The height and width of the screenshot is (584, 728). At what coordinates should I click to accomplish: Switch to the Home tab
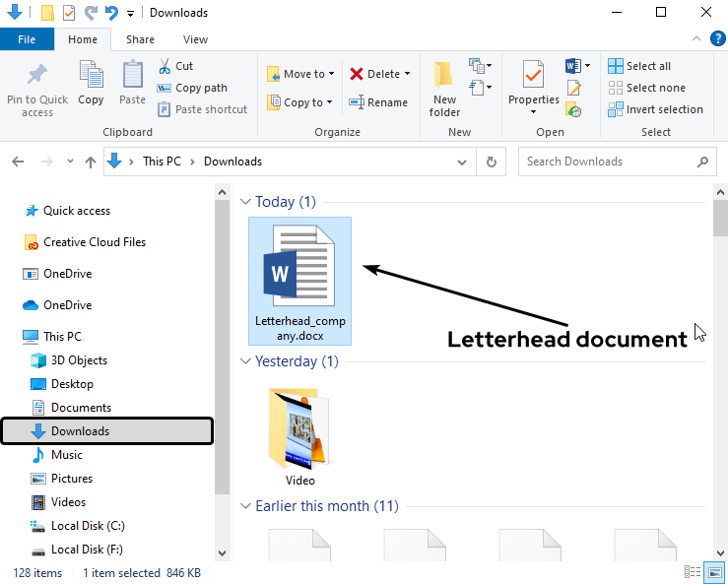tap(83, 39)
